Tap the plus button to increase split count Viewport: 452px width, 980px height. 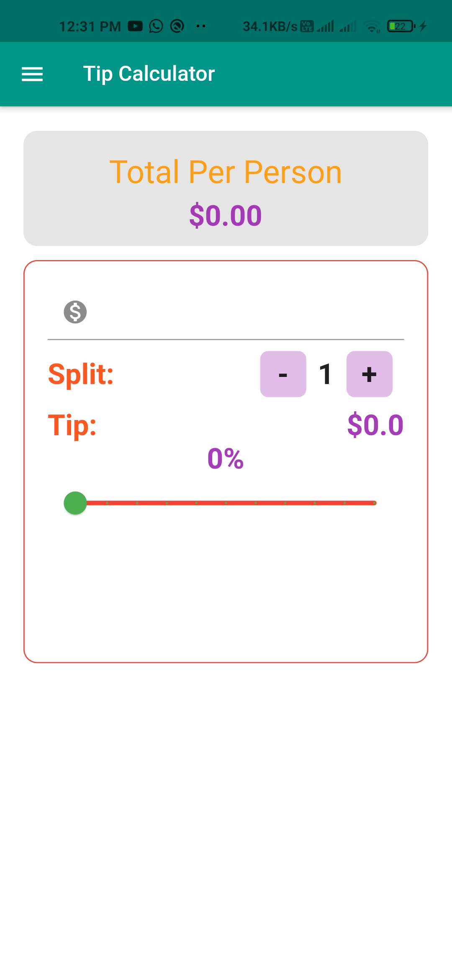[x=369, y=375]
